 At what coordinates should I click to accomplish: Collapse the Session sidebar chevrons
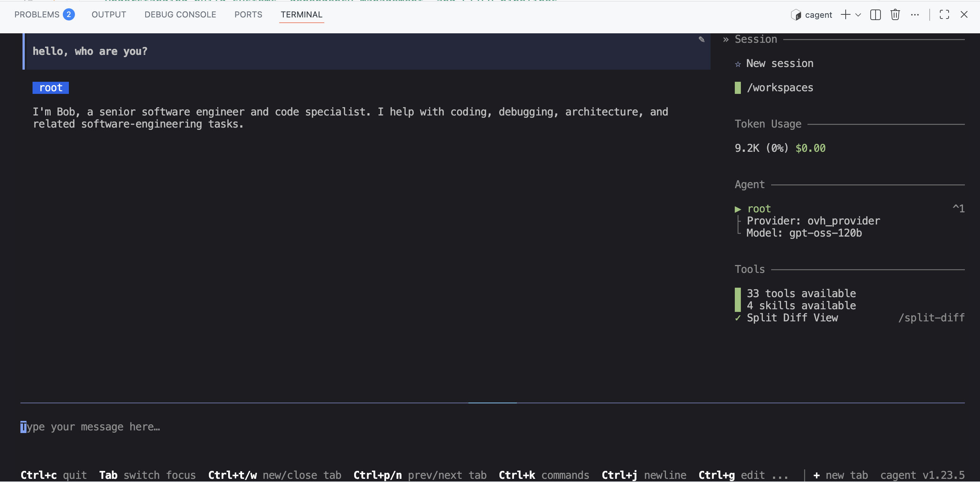click(725, 40)
